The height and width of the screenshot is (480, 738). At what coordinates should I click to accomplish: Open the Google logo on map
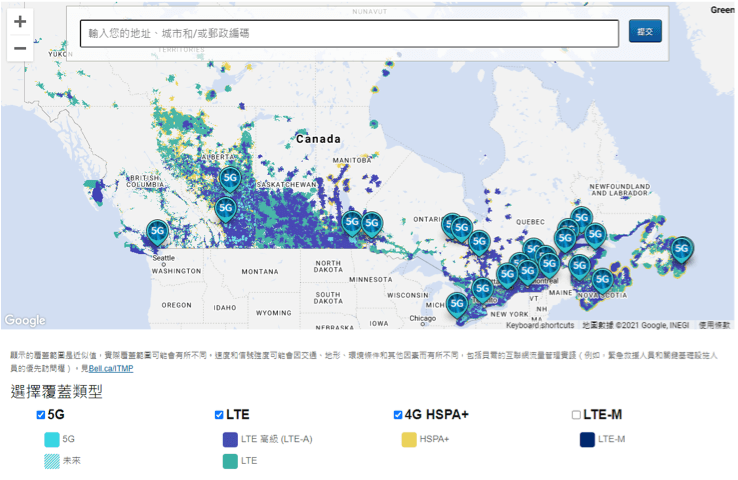pos(25,320)
